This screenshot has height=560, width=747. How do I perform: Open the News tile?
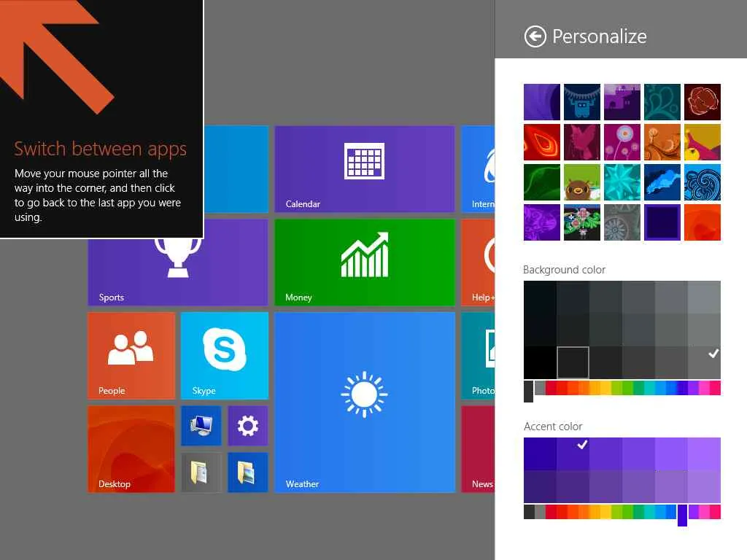coord(478,449)
